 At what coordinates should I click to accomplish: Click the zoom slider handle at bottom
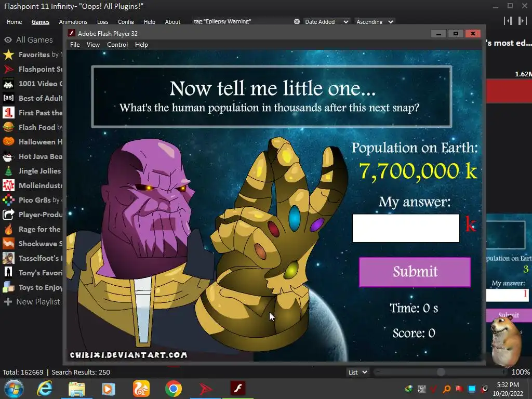click(441, 372)
